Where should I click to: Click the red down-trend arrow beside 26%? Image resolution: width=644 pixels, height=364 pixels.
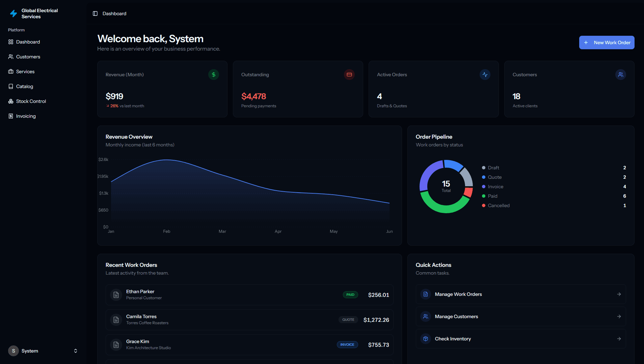(x=108, y=106)
